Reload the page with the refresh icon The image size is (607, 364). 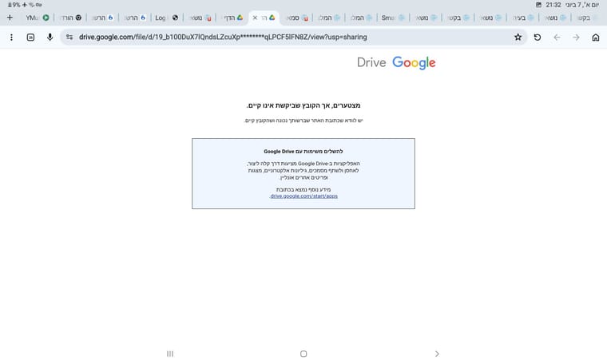point(538,38)
